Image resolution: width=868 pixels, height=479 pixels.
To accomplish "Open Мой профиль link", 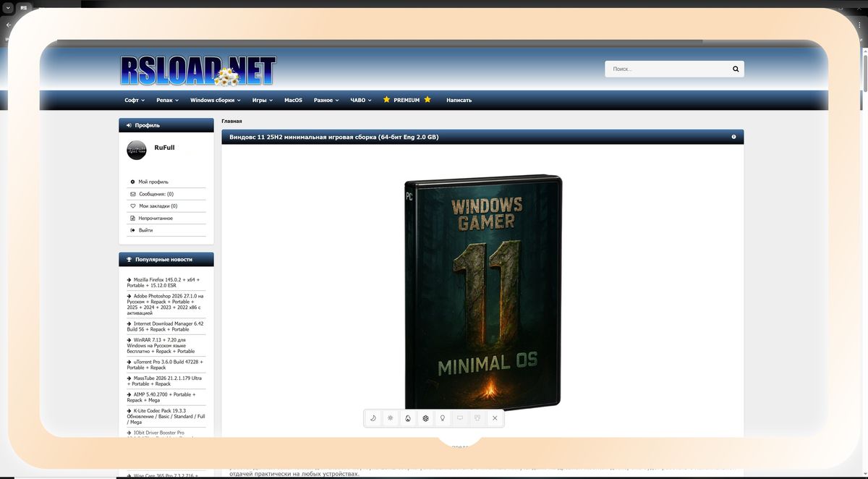I will (153, 182).
